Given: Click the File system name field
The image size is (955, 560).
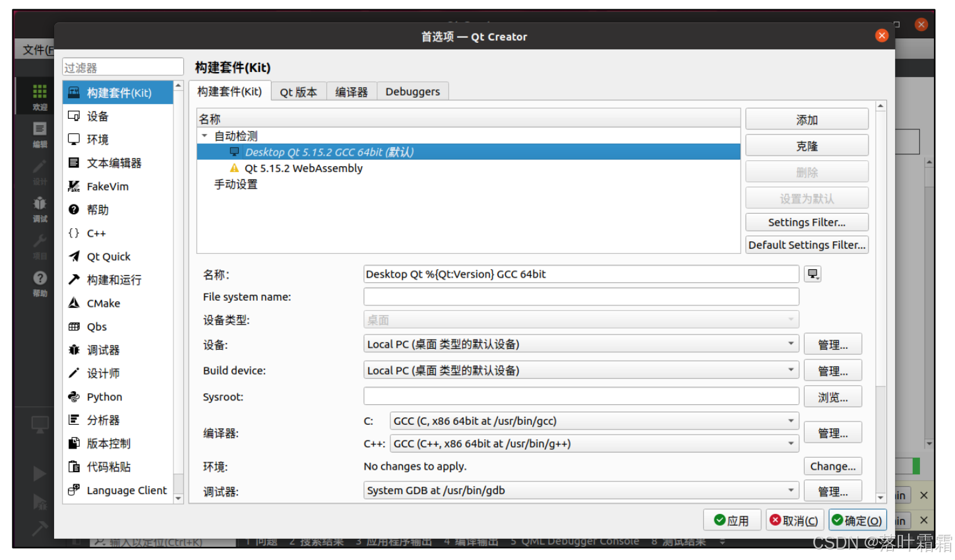Looking at the screenshot, I should click(581, 297).
